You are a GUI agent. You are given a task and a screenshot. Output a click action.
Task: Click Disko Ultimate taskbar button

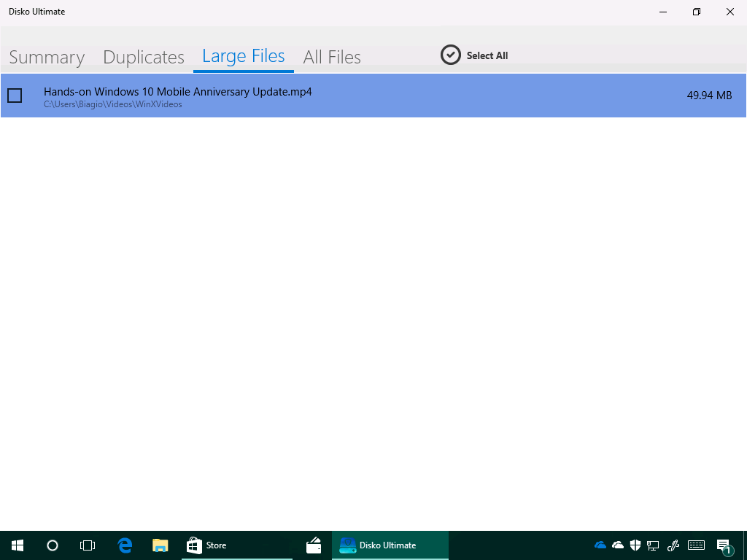click(x=390, y=545)
